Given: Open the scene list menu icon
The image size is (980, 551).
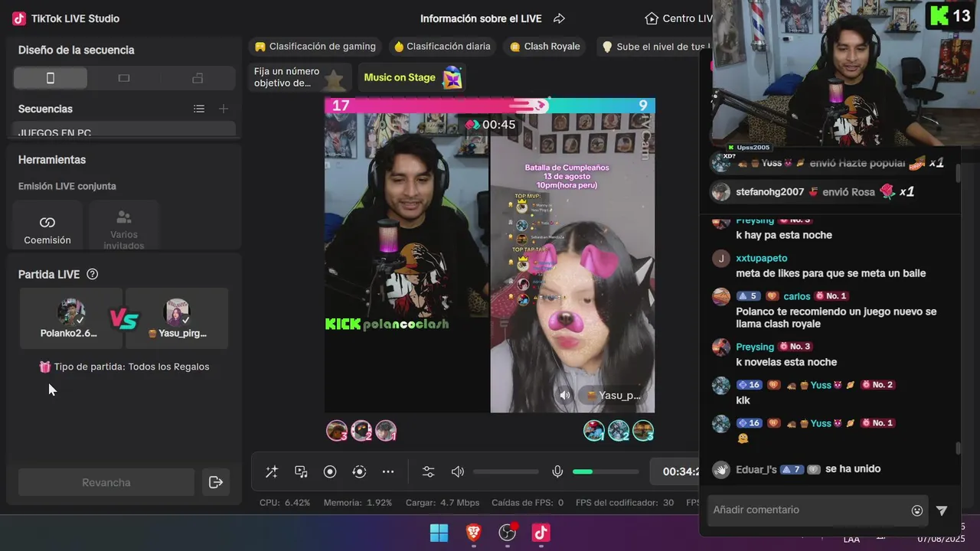Looking at the screenshot, I should point(199,109).
